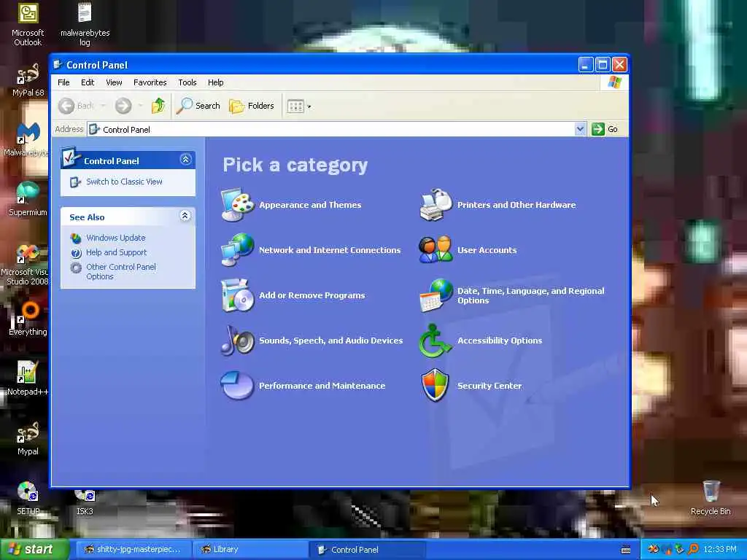The width and height of the screenshot is (747, 560).
Task: Click the Windows flag logo in toolbar
Action: click(614, 82)
